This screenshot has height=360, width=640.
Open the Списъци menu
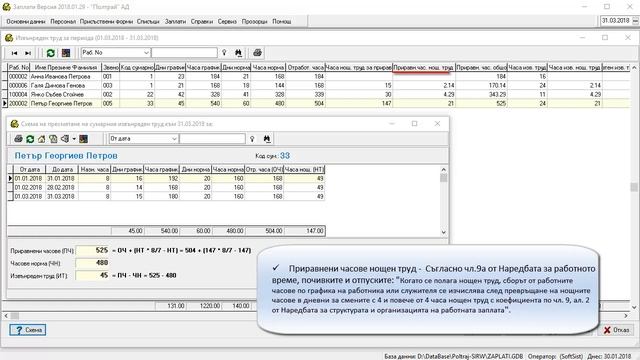pyautogui.click(x=148, y=21)
